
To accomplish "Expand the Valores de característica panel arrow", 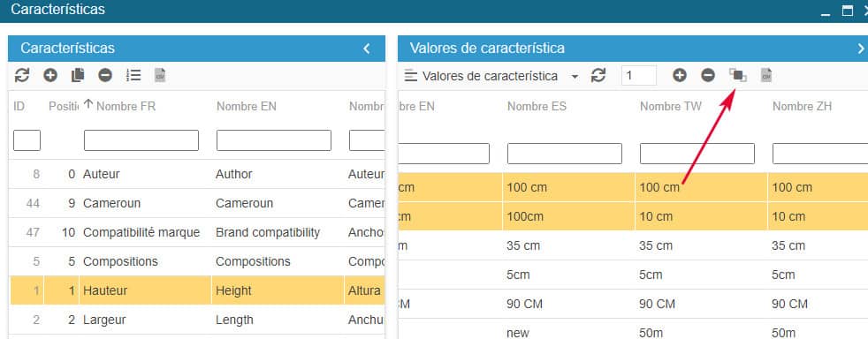I will [861, 49].
